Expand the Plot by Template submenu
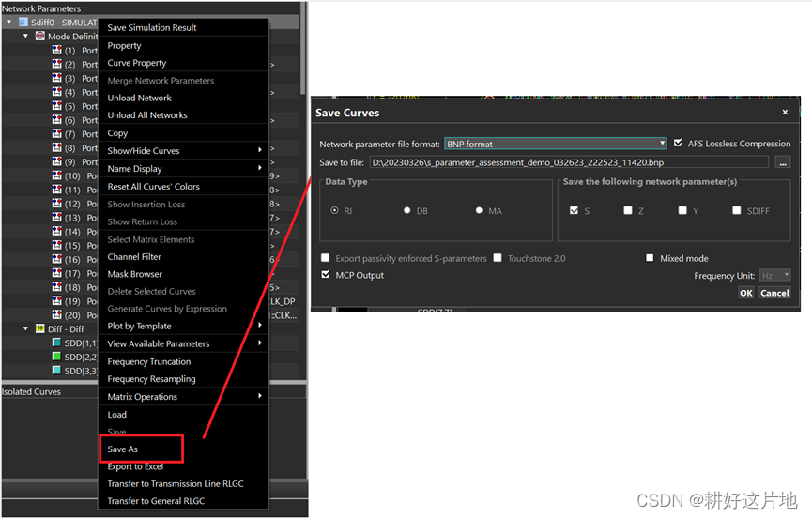The width and height of the screenshot is (812, 518). [183, 326]
